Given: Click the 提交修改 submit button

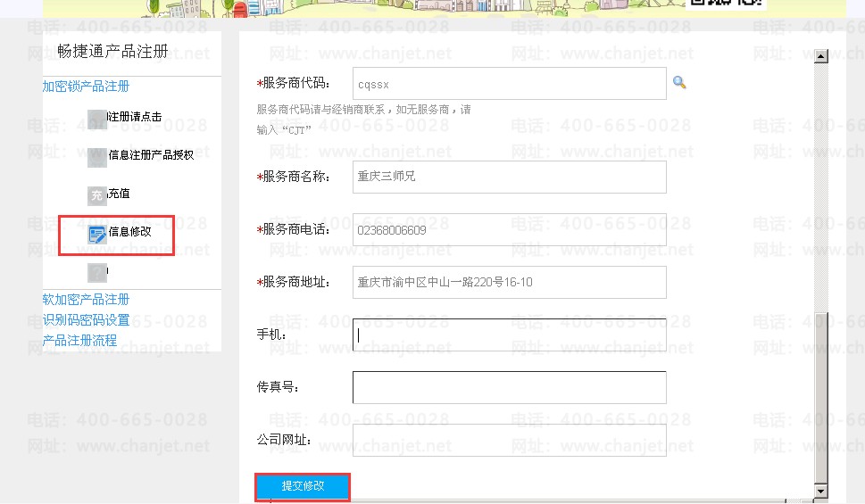Looking at the screenshot, I should 303,486.
